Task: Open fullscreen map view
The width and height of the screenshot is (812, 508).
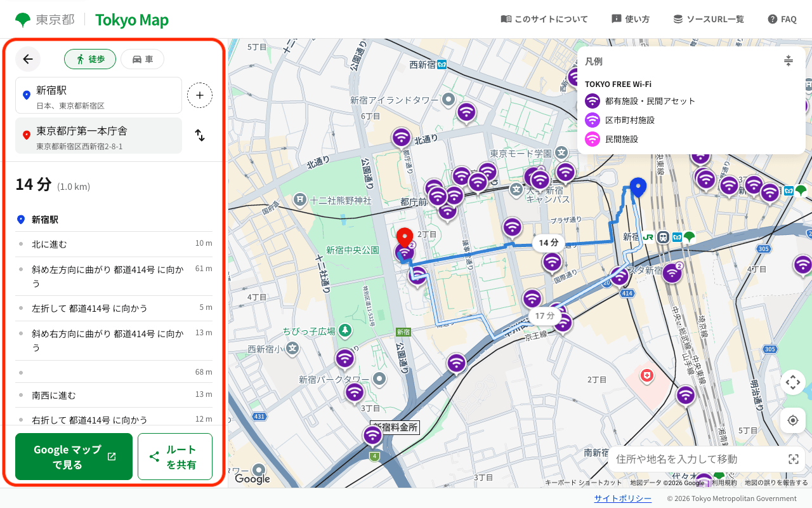Action: (x=792, y=382)
